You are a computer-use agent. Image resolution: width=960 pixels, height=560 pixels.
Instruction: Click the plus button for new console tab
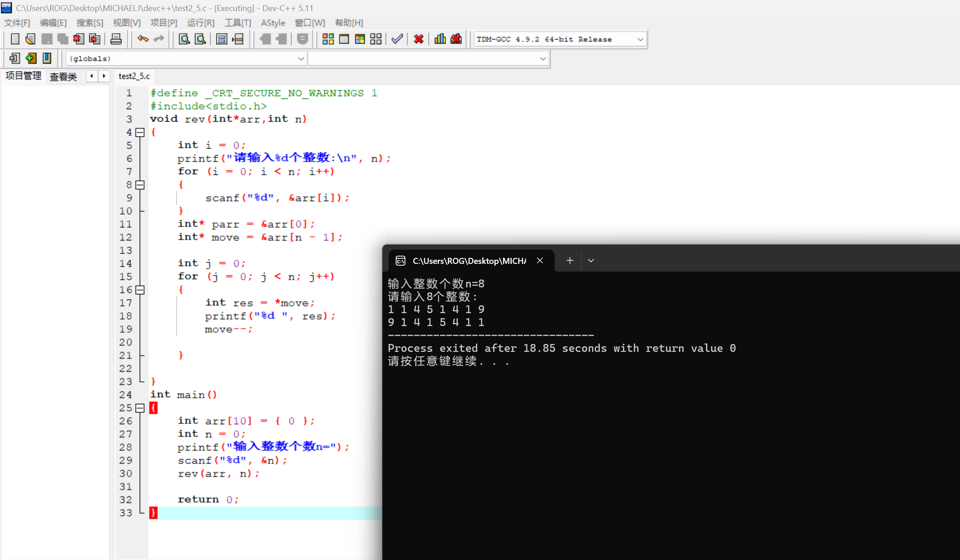pyautogui.click(x=570, y=261)
